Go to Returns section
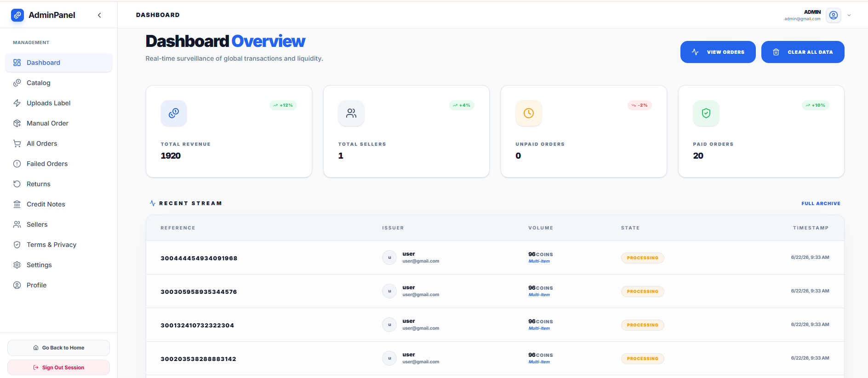 coord(58,184)
